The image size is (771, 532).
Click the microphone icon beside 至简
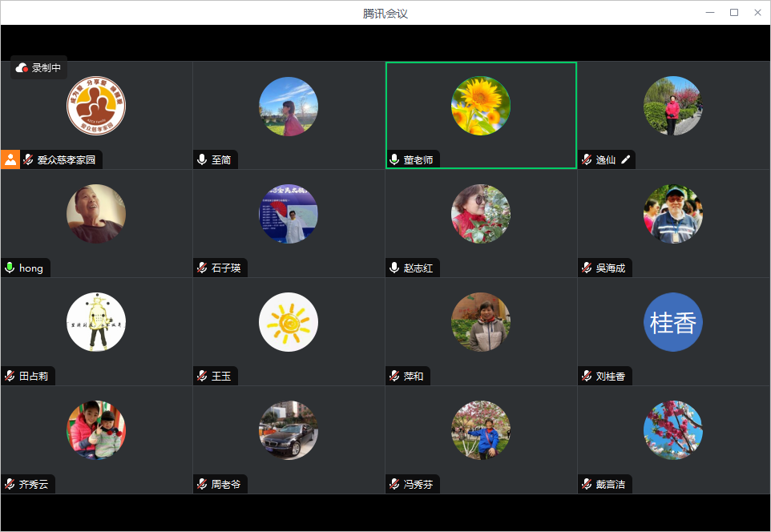(x=202, y=159)
